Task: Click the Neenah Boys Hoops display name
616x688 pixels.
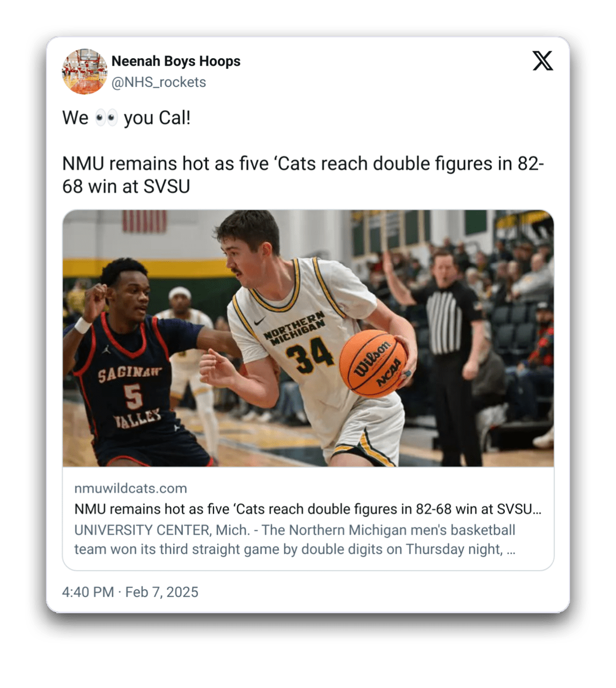Action: 176,61
